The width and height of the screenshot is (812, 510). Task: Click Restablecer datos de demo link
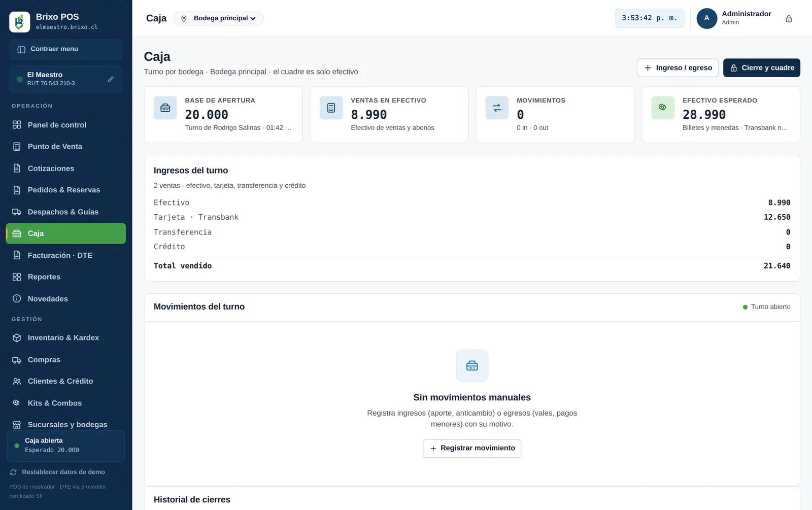click(x=57, y=472)
